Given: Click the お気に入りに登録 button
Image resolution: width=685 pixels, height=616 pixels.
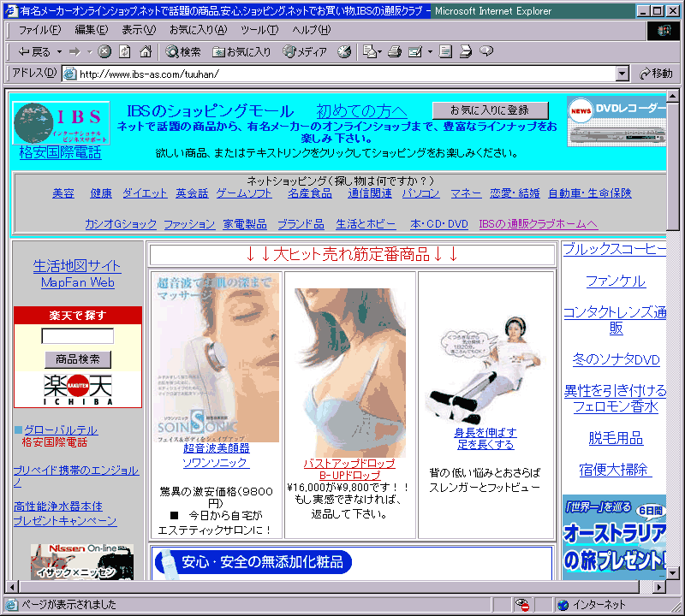Looking at the screenshot, I should [x=490, y=110].
